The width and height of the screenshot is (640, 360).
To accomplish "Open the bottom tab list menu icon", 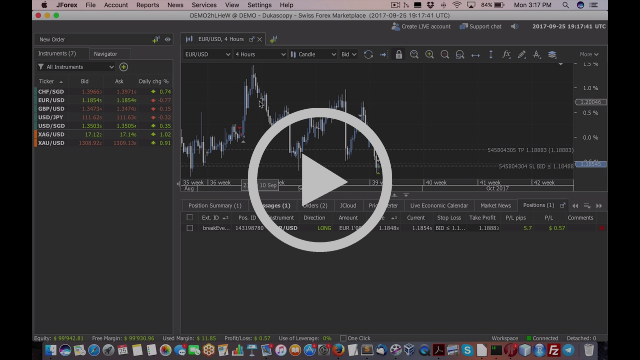I will click(x=587, y=206).
